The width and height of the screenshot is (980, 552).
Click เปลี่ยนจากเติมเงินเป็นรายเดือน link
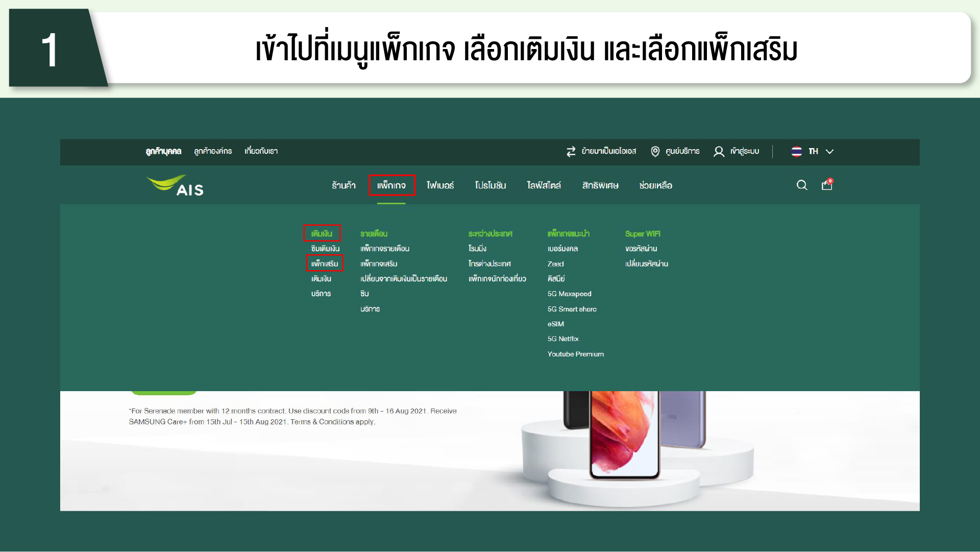click(404, 279)
